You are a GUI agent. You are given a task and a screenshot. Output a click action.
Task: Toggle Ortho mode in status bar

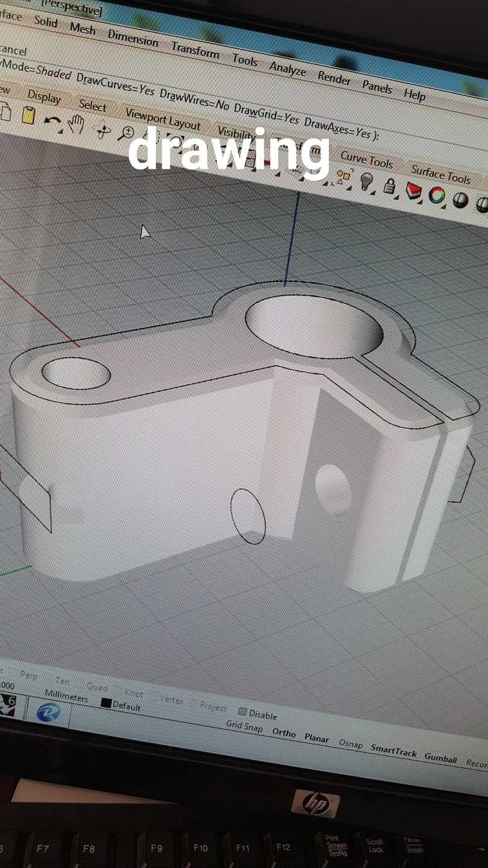tap(284, 732)
